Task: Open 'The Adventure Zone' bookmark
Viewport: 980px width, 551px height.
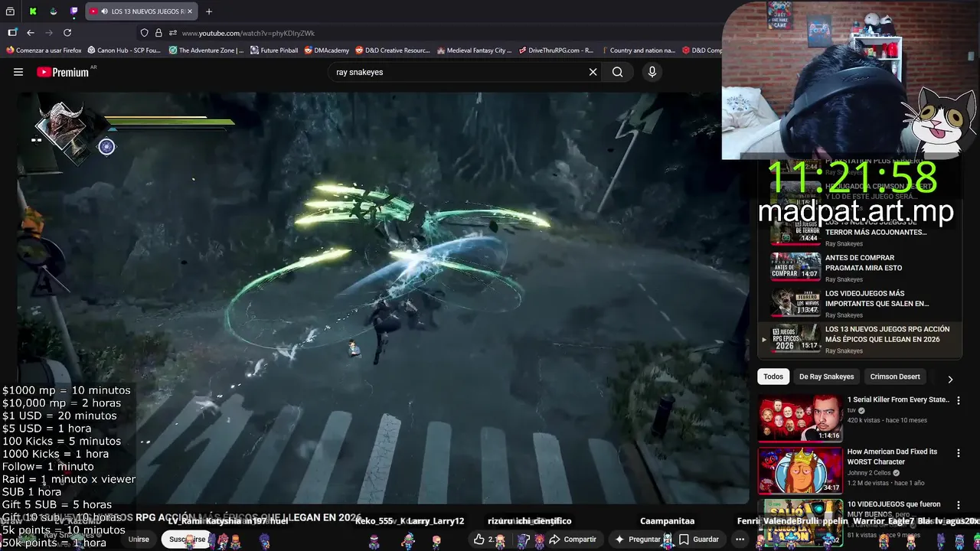Action: (x=206, y=51)
